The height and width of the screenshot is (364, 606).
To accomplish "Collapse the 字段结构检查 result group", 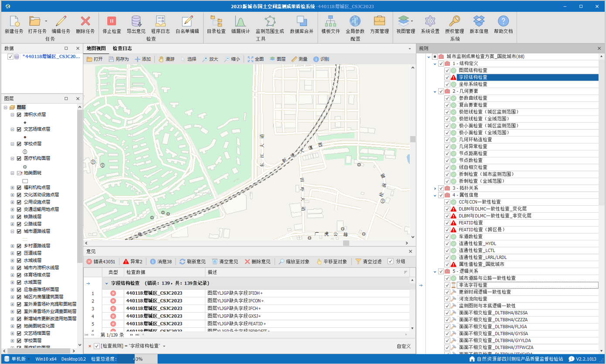I will pos(107,283).
